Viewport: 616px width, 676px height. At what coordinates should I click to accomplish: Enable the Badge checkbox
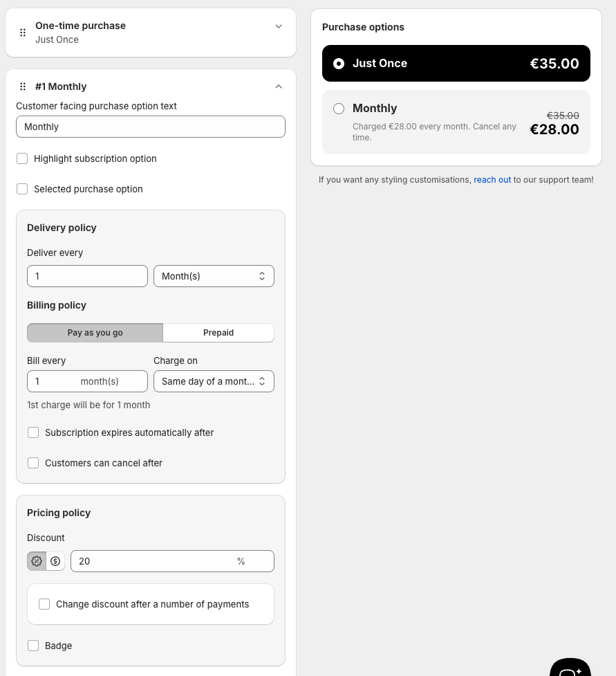(x=33, y=646)
